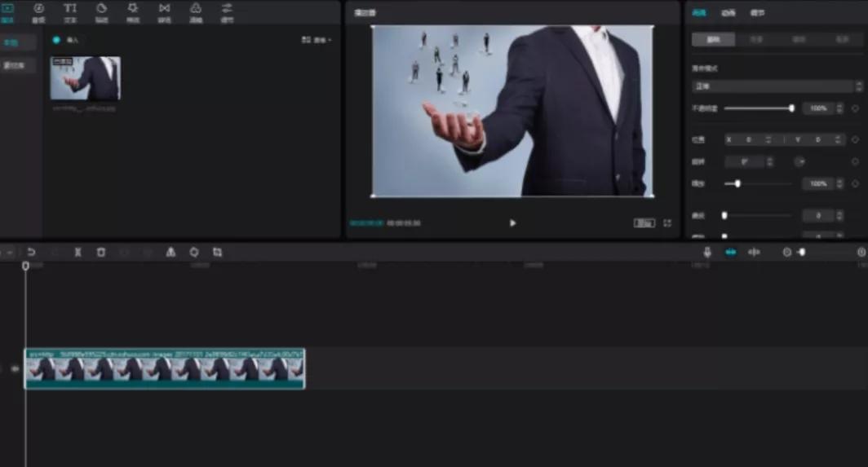Toggle the auto-snap icon beside the magnet
Screen dimensions: 868x467
point(754,253)
